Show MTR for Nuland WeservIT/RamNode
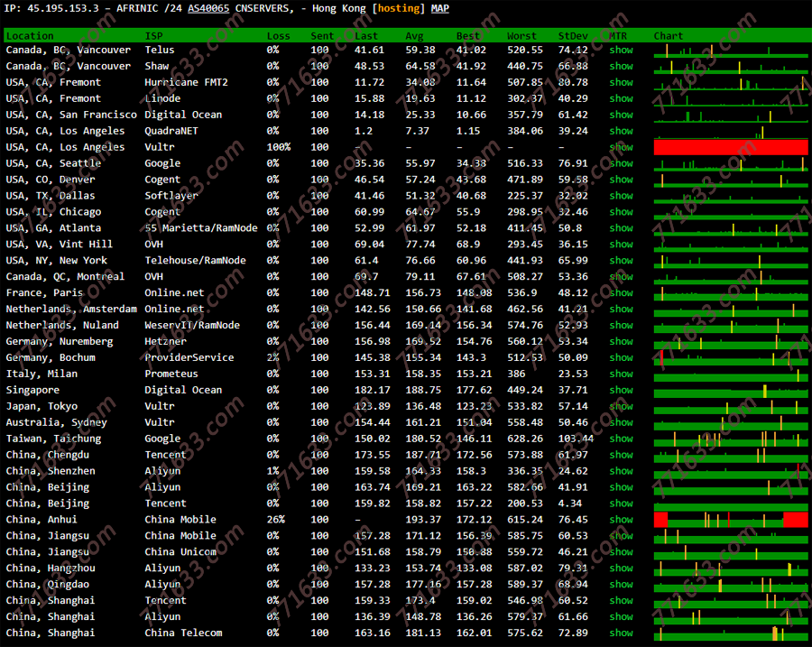Screen dimensions: 812x647 (621, 325)
